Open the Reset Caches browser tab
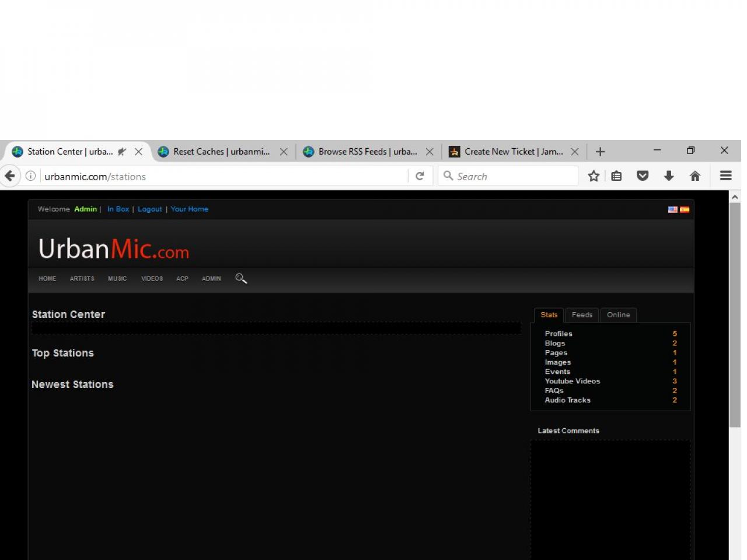The height and width of the screenshot is (560, 747). pyautogui.click(x=221, y=152)
